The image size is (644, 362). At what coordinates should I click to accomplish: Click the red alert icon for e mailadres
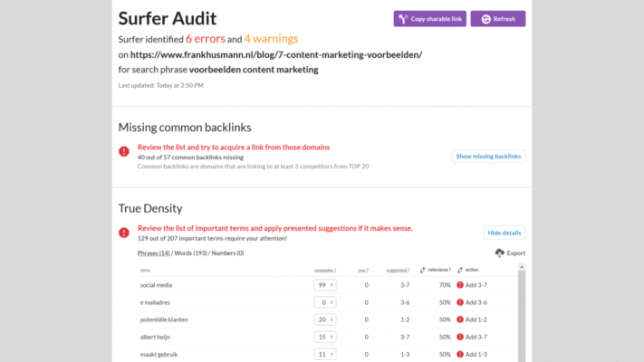[x=460, y=302]
